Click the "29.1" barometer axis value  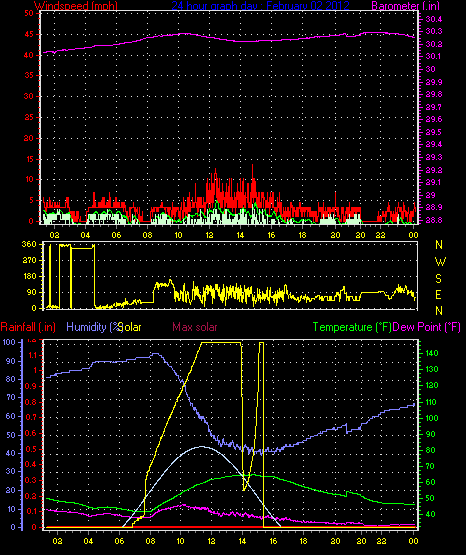[433, 182]
